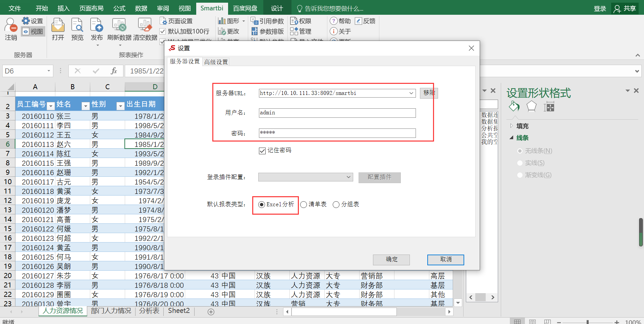
Task: Collapse the 线条 section
Action: [512, 138]
